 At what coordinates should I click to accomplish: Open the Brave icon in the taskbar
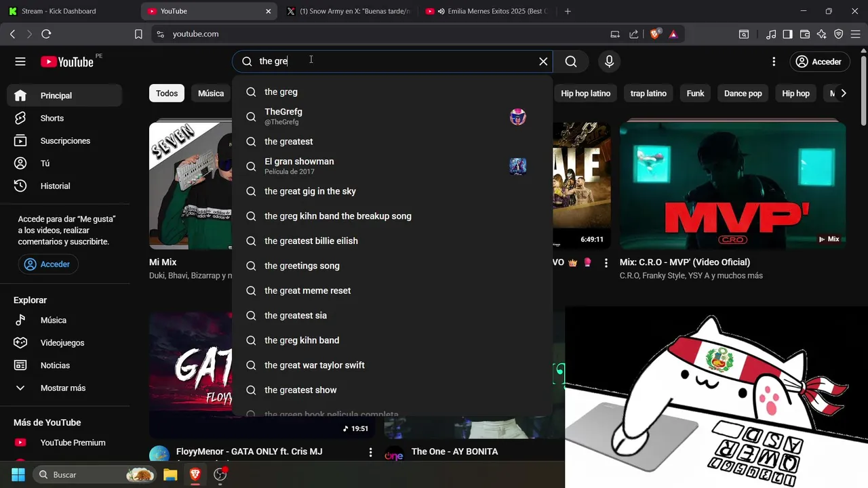(195, 474)
